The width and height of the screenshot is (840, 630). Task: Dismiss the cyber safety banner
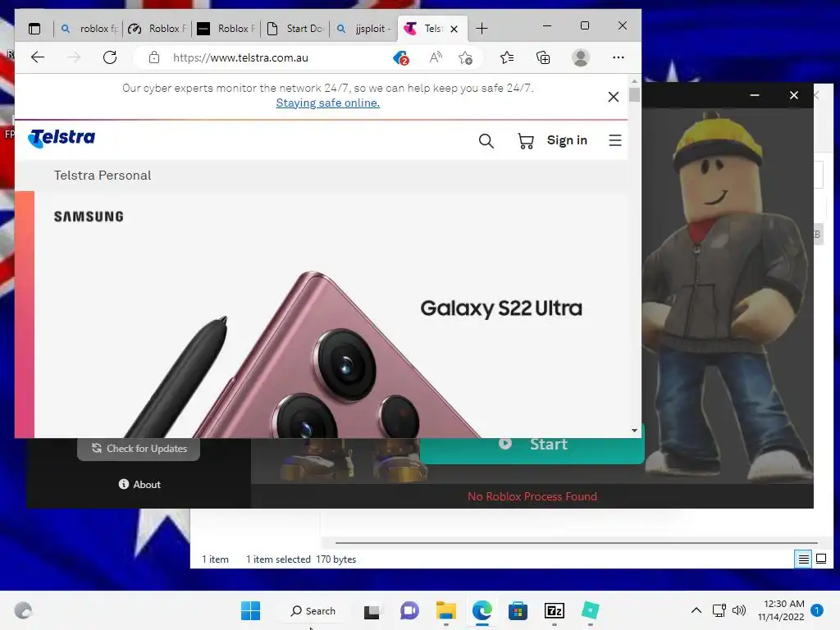click(614, 97)
